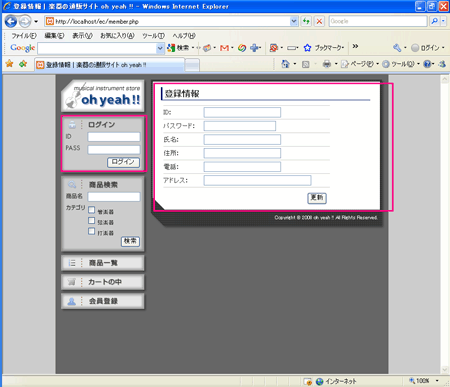Screen dimensions: 450x387
Task: Click the Google toolbar ログイン button
Action: [x=426, y=48]
